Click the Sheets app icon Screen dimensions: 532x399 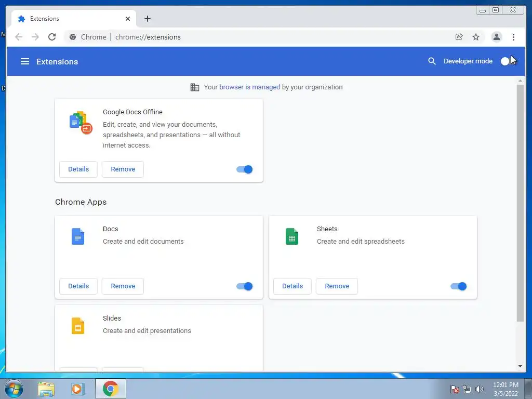292,236
